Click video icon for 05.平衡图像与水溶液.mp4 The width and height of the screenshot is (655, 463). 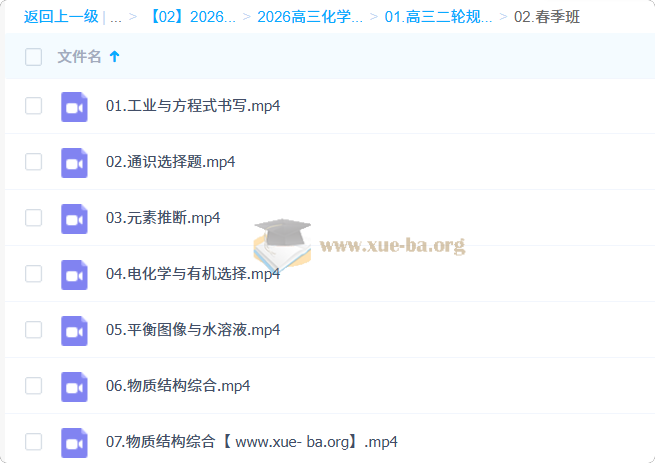point(74,330)
